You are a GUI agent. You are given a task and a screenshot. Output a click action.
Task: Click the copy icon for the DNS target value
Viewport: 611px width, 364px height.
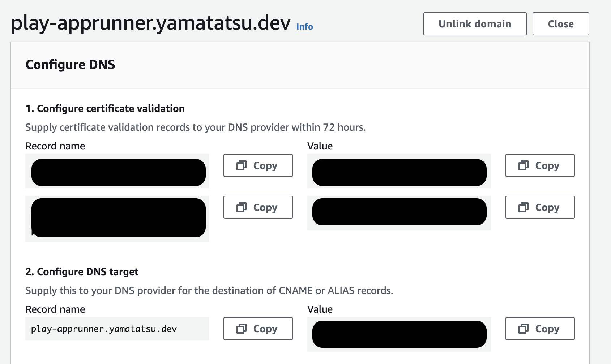point(524,329)
